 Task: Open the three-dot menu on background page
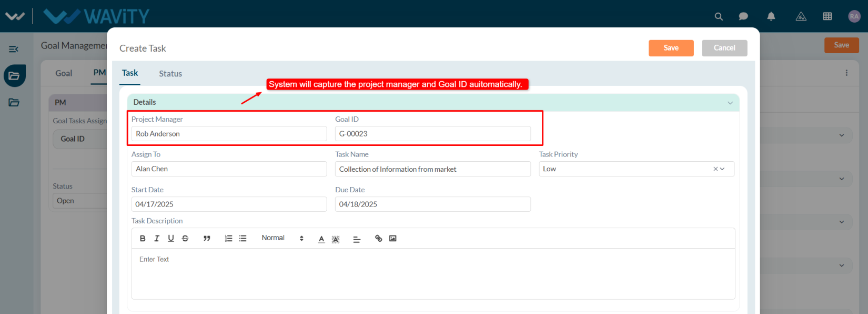click(846, 73)
